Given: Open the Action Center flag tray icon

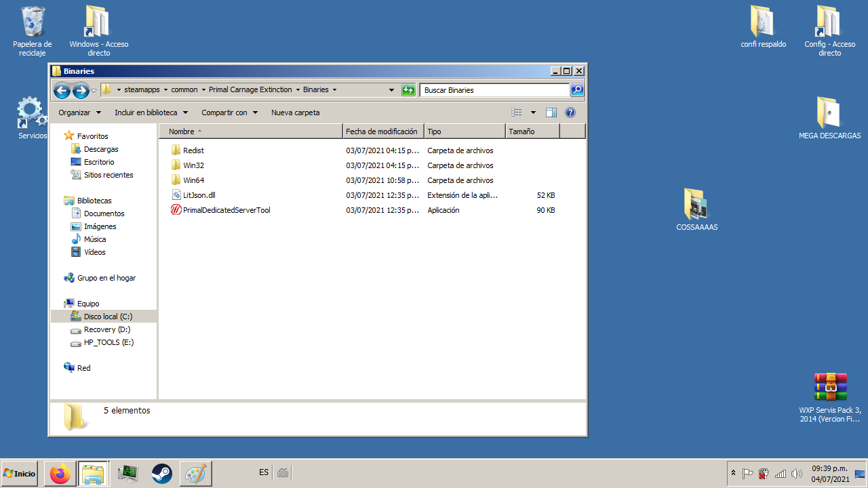Looking at the screenshot, I should click(x=748, y=474).
